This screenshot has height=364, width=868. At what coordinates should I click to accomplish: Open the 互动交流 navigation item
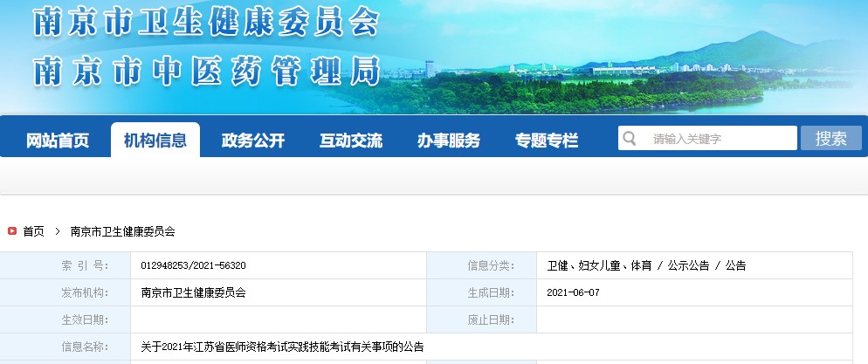(x=351, y=141)
